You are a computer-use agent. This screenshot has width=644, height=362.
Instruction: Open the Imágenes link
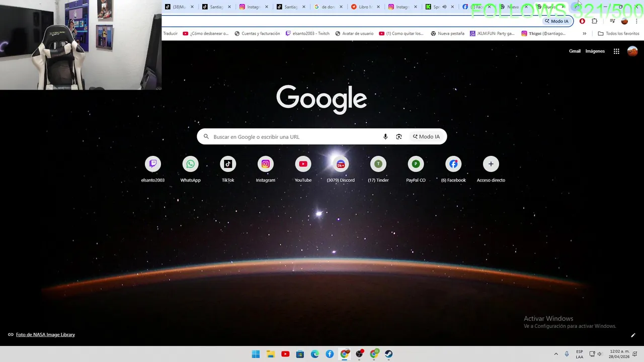[x=595, y=51]
